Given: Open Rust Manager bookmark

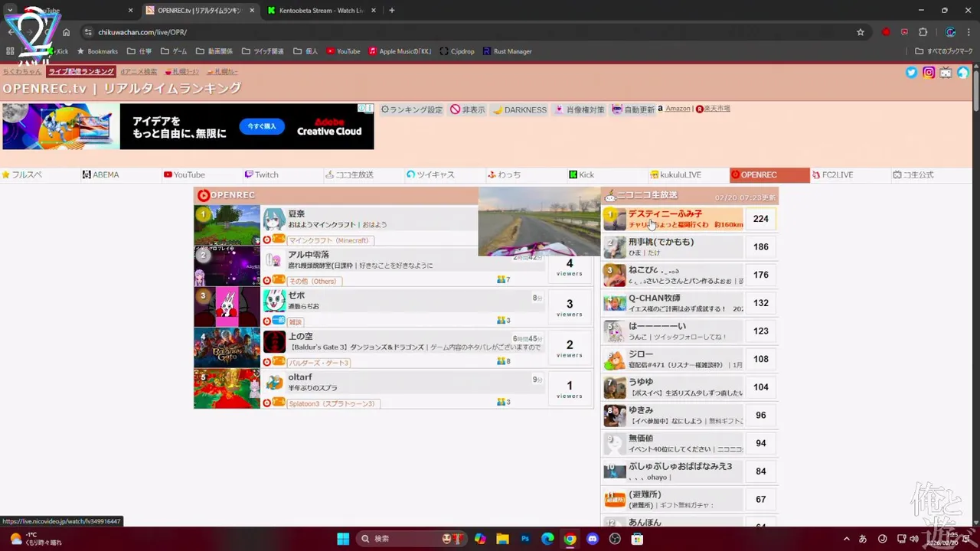Looking at the screenshot, I should 507,51.
